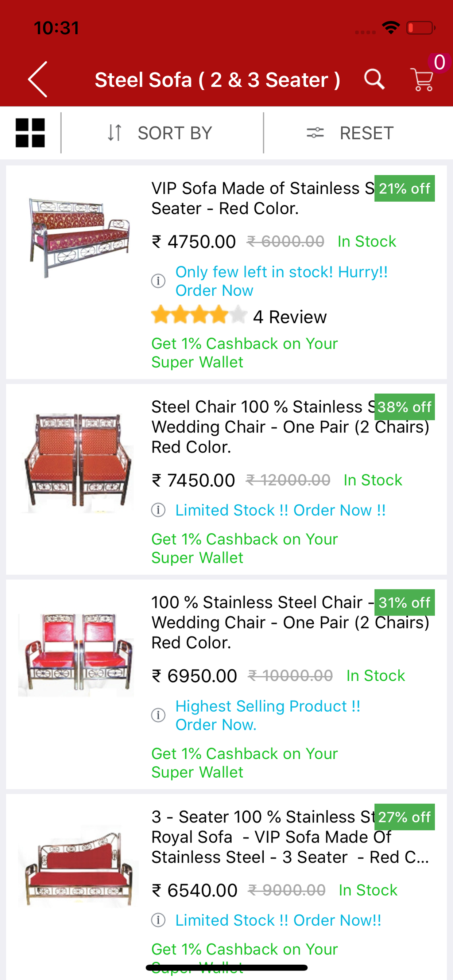Open the search magnifier icon
The width and height of the screenshot is (453, 980).
click(374, 79)
